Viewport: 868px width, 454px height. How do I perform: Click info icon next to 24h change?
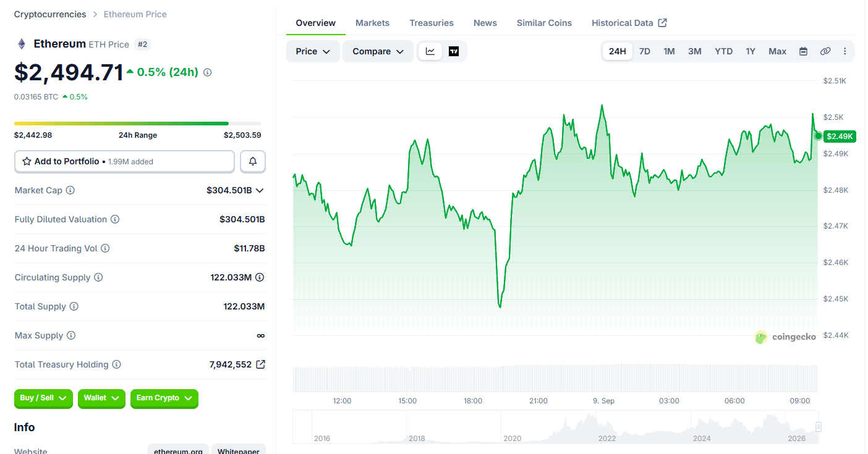(x=208, y=72)
